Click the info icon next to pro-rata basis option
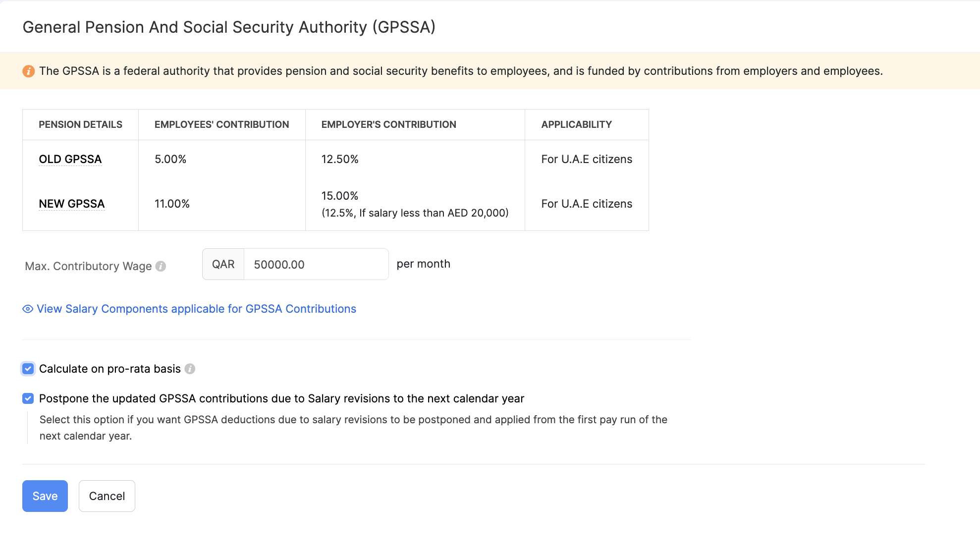This screenshot has width=980, height=558. click(190, 369)
